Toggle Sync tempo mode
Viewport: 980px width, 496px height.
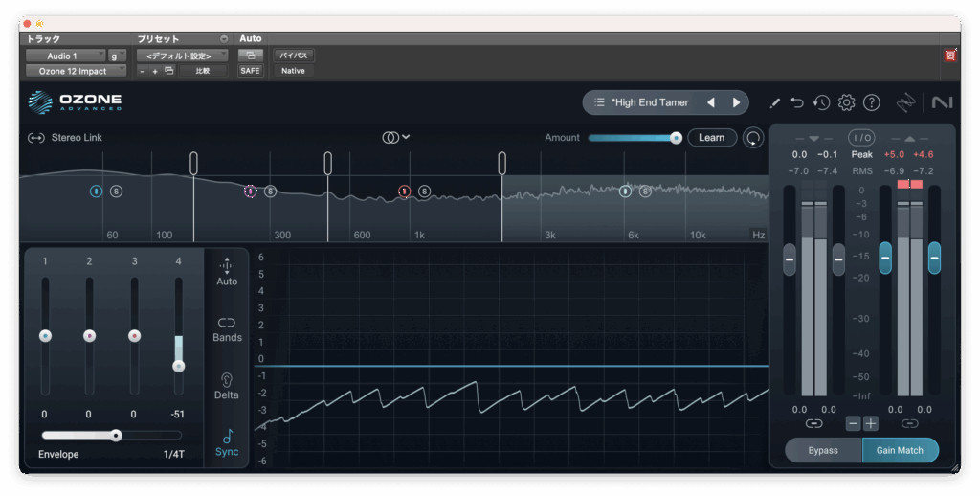(x=227, y=442)
